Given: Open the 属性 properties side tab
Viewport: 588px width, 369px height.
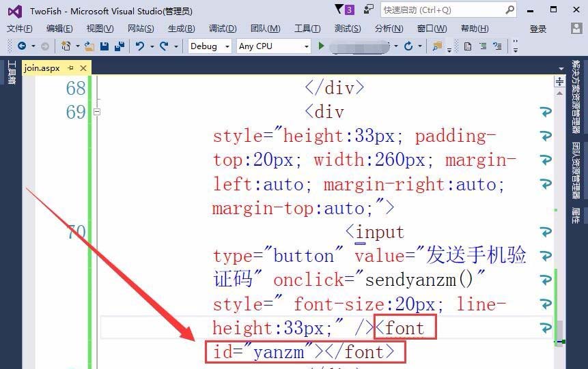Looking at the screenshot, I should (x=576, y=216).
